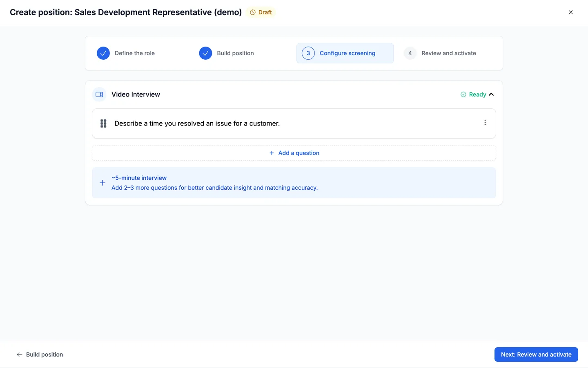Click the Draft clock icon
Viewport: 588px width, 368px height.
(x=253, y=12)
